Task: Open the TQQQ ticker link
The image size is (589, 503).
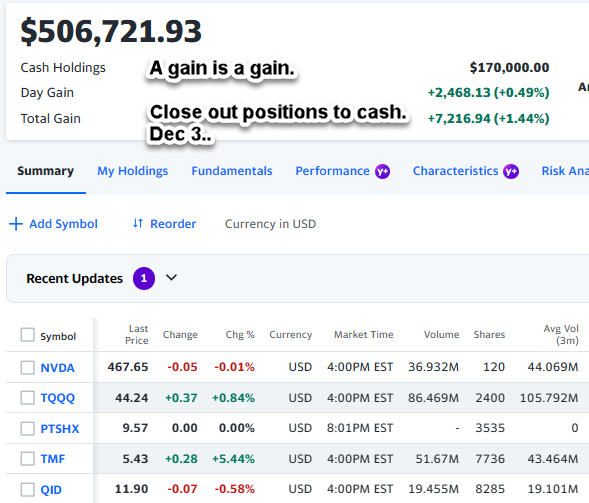Action: tap(58, 398)
